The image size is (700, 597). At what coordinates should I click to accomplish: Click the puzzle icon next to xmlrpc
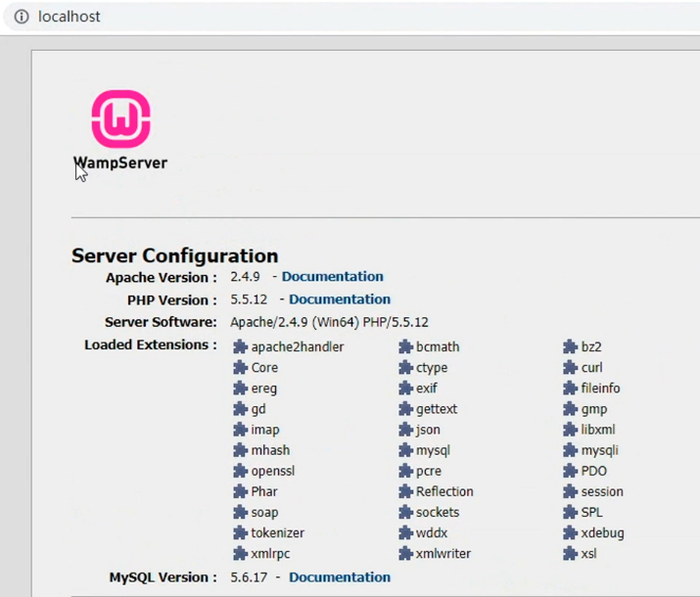[x=240, y=554]
